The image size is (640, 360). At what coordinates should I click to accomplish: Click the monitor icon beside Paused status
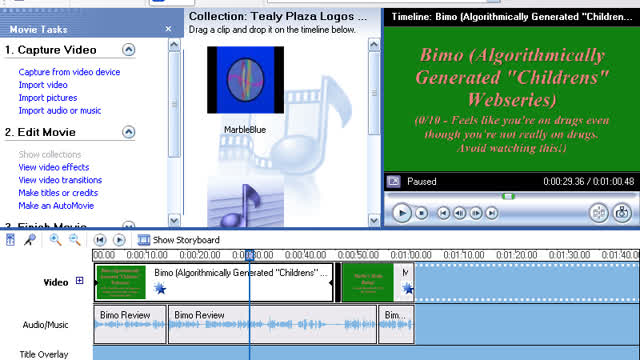pos(393,181)
